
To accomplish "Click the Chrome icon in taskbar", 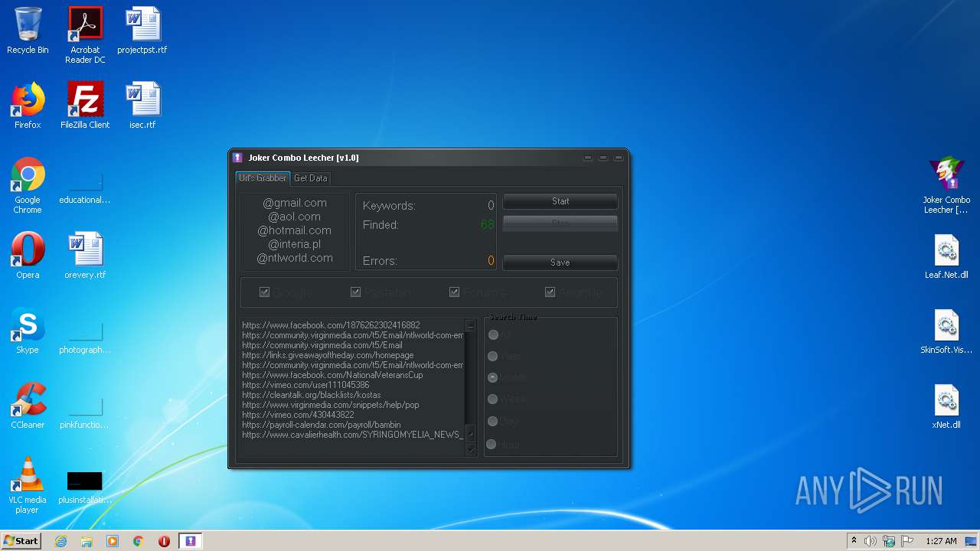I will [139, 541].
